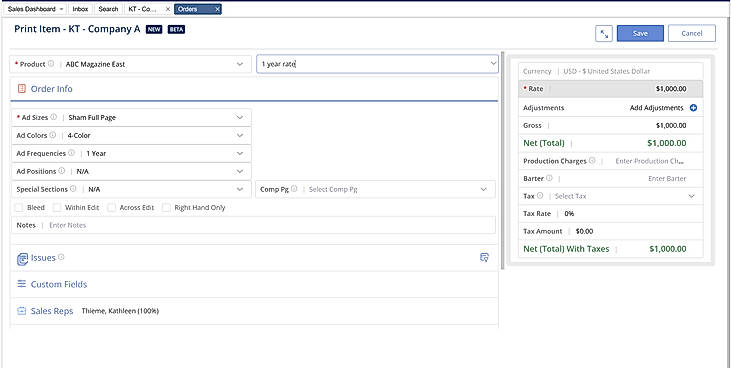Click the Sales Reps section icon

coord(21,311)
